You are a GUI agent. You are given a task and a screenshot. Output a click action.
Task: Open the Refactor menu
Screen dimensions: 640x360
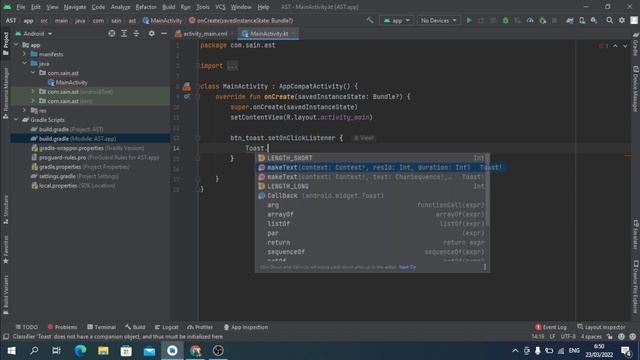point(146,7)
